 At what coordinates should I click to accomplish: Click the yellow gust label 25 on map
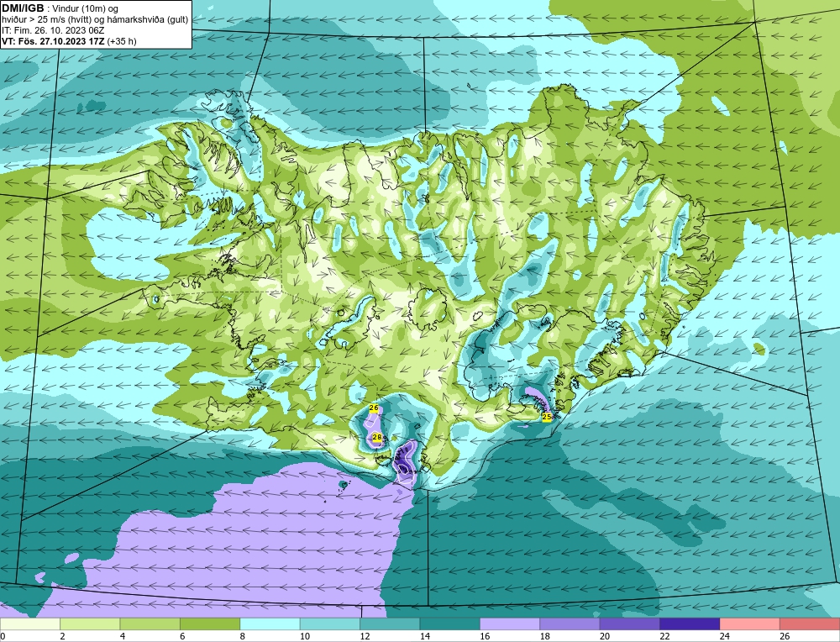[547, 417]
